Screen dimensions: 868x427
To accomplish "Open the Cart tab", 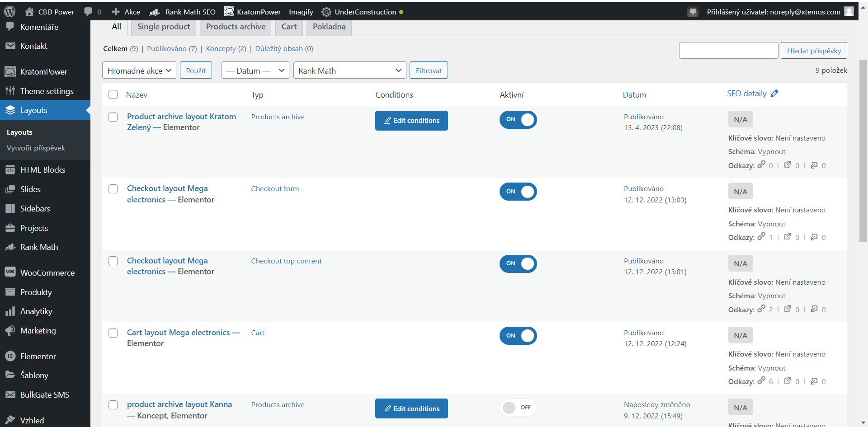I will (289, 27).
